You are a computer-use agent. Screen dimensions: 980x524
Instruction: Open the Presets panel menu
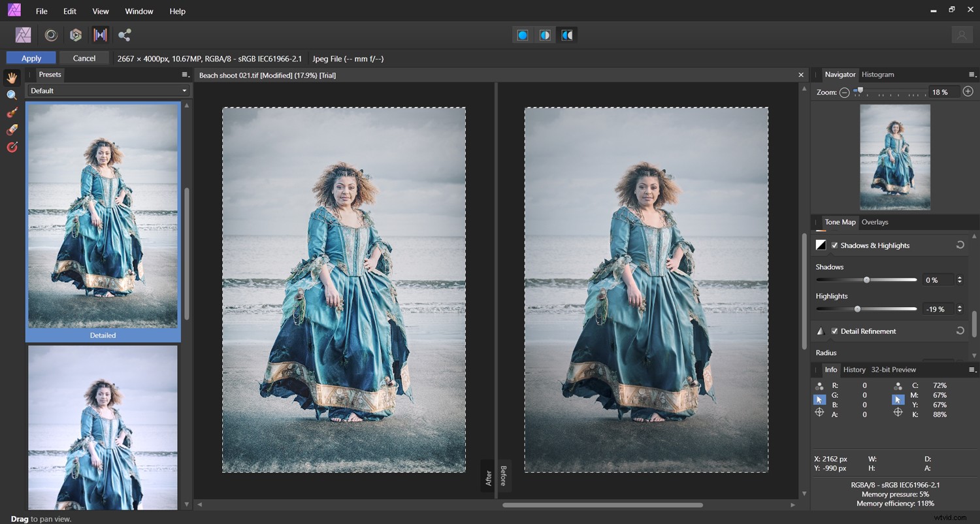tap(185, 74)
